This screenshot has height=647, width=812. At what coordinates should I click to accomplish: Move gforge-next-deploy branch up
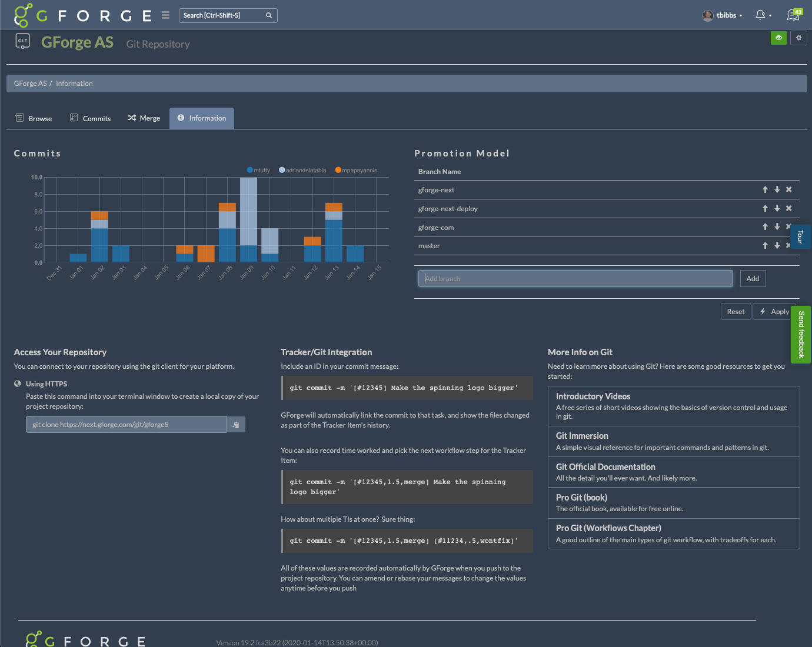[x=765, y=208]
